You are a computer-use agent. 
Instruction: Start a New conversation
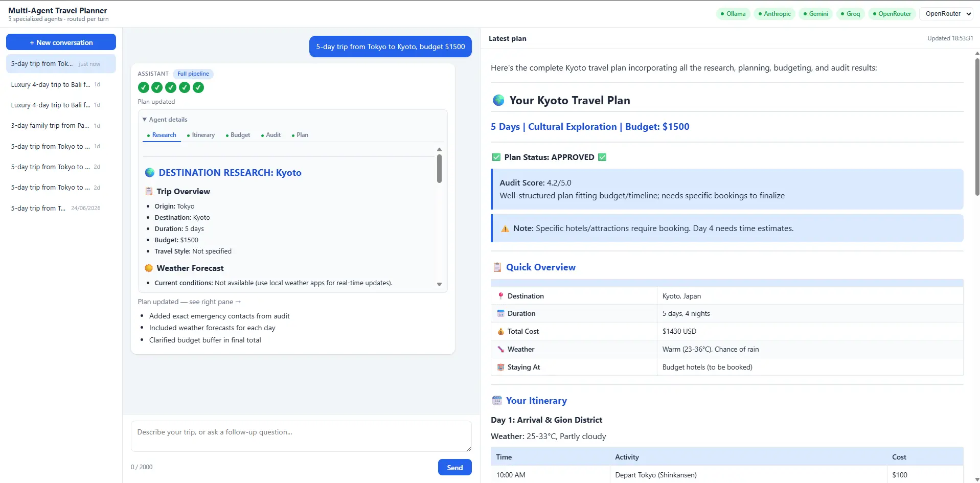pos(61,42)
